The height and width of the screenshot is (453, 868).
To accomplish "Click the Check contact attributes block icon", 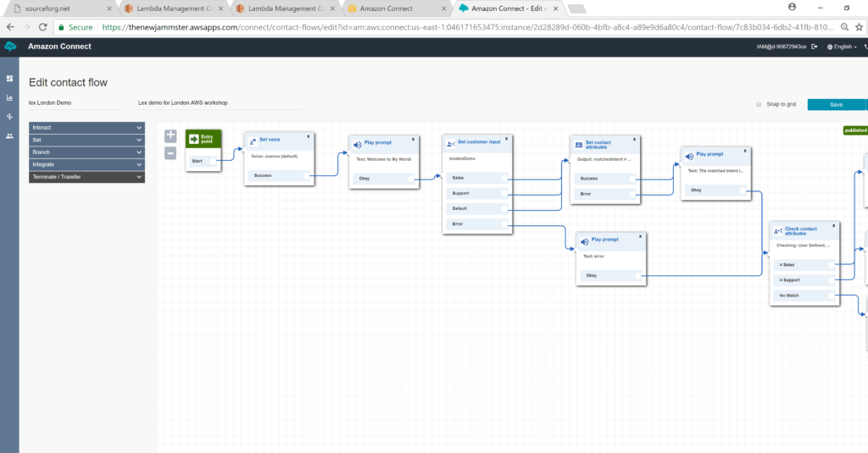I will (x=778, y=231).
